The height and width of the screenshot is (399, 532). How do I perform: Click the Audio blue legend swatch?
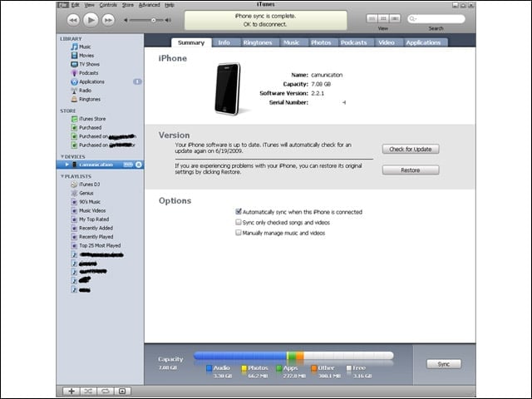coord(209,368)
